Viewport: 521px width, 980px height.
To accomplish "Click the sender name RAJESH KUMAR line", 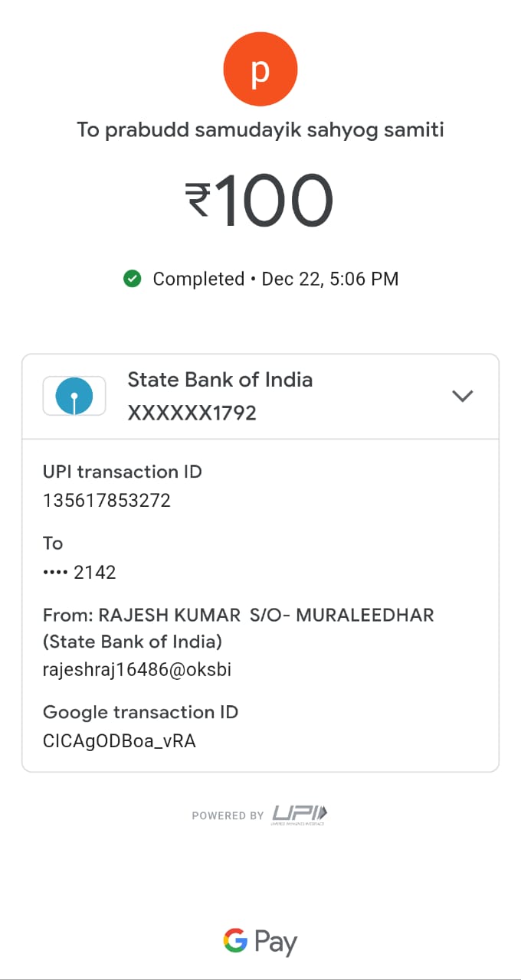I will tap(238, 615).
